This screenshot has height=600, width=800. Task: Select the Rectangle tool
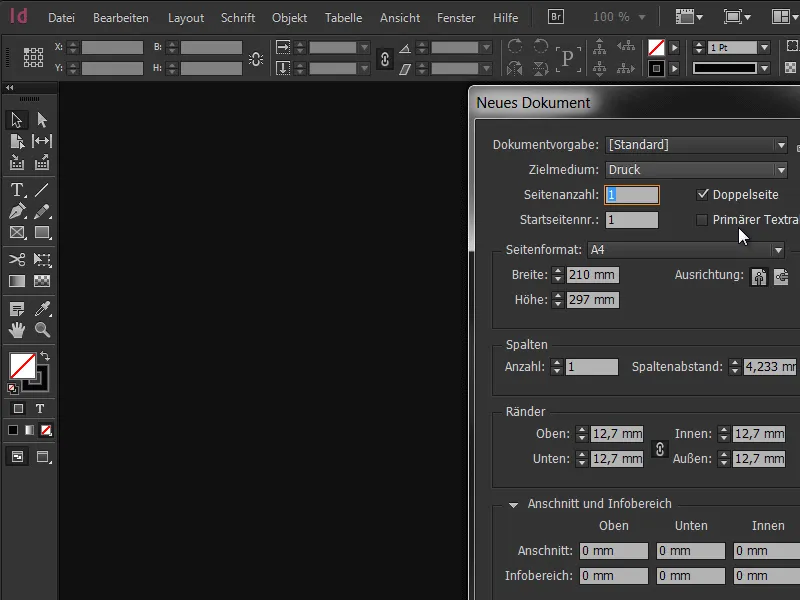(x=42, y=233)
